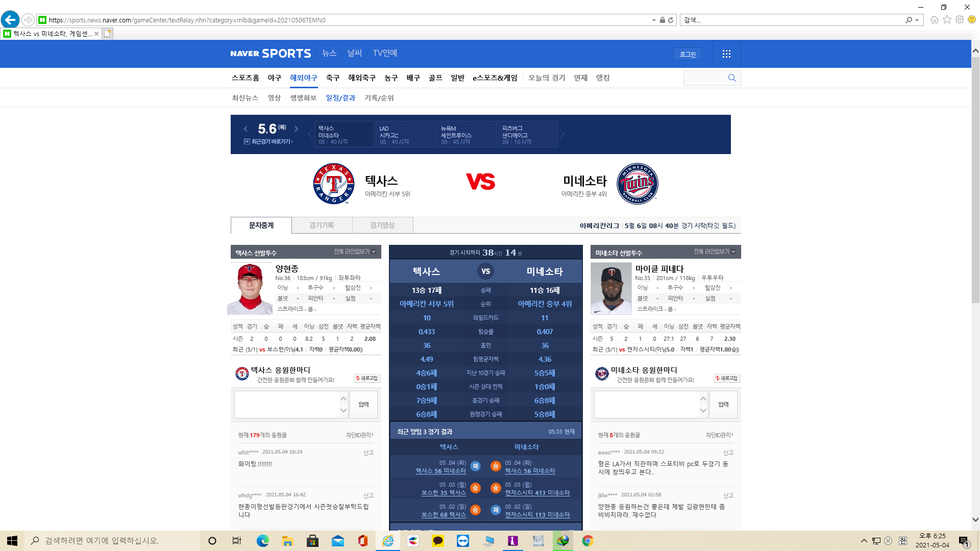Open browser settings gear icon
Screen dimensions: 980x551
click(960, 19)
